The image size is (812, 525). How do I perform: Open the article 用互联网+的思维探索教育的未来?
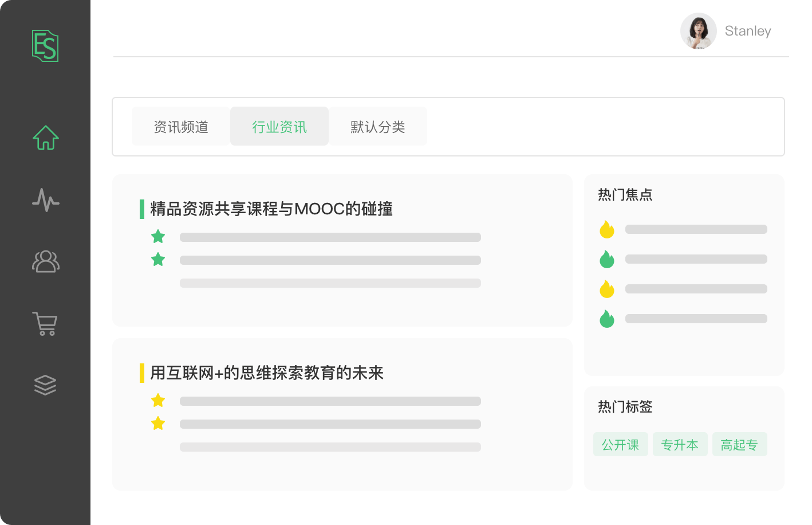coord(267,373)
